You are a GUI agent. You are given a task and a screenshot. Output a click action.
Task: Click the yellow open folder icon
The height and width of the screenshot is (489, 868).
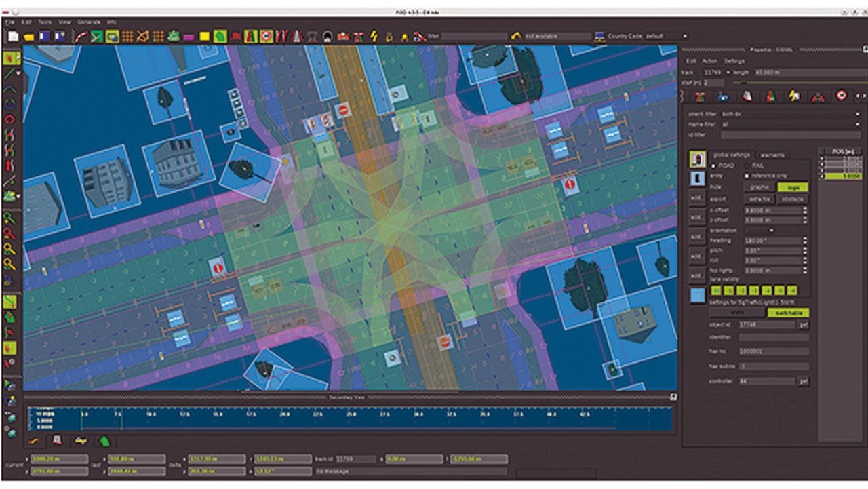click(29, 37)
